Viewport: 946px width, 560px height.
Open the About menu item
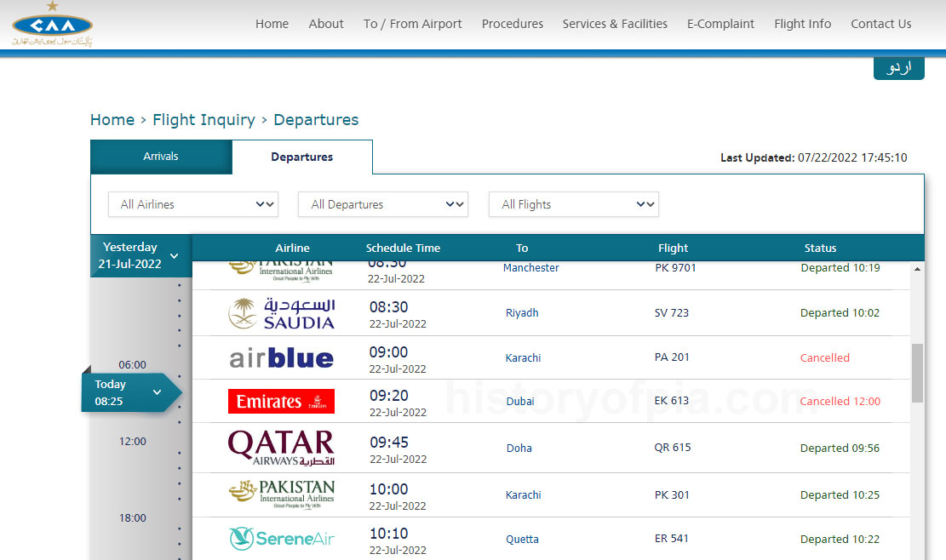pyautogui.click(x=326, y=24)
